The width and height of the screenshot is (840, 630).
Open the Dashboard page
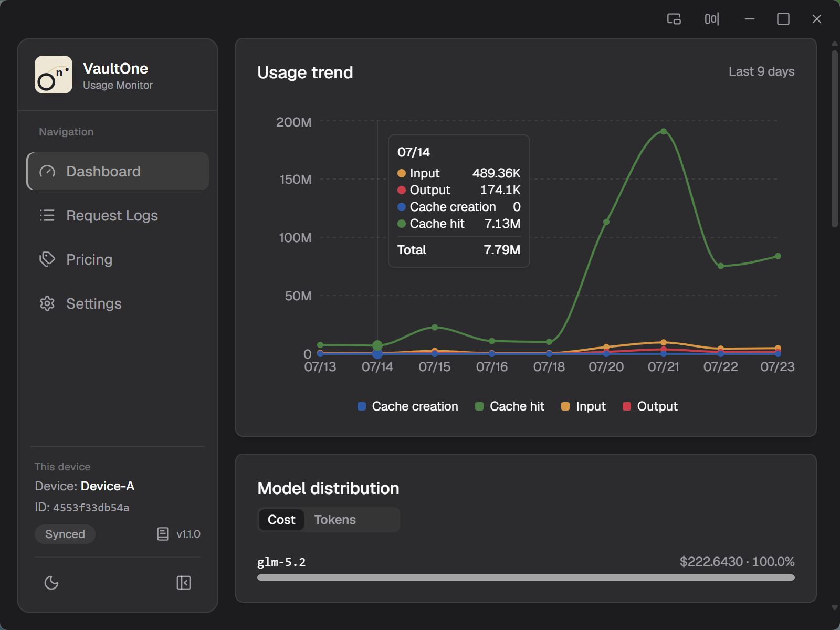[x=118, y=171]
